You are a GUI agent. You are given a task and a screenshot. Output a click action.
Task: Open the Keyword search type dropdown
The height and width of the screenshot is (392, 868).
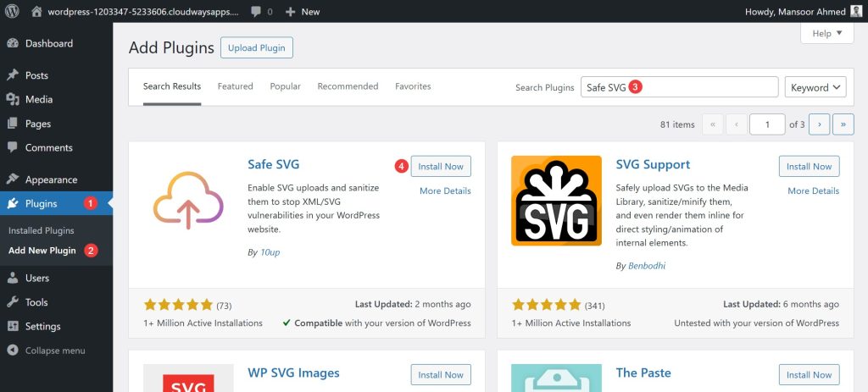[x=815, y=87]
